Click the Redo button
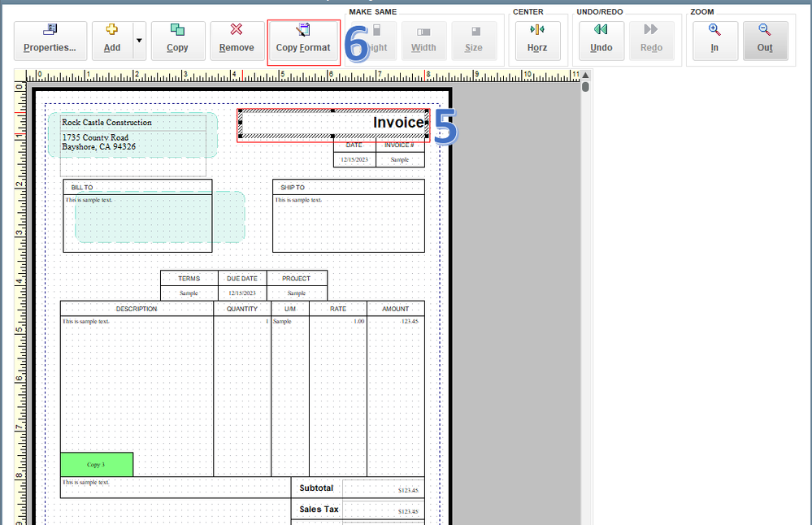Viewport: 812px width, 525px height. click(x=651, y=41)
